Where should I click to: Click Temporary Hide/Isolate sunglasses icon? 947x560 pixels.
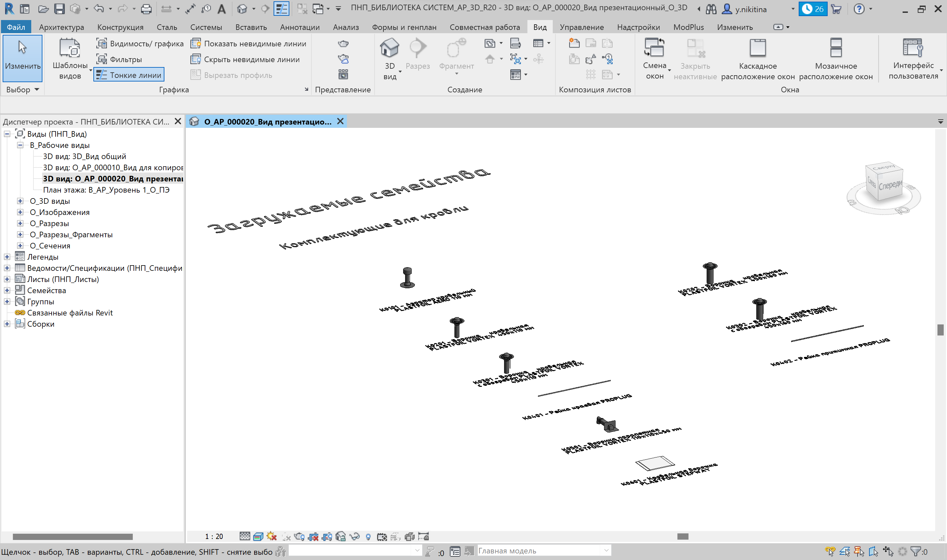(354, 536)
